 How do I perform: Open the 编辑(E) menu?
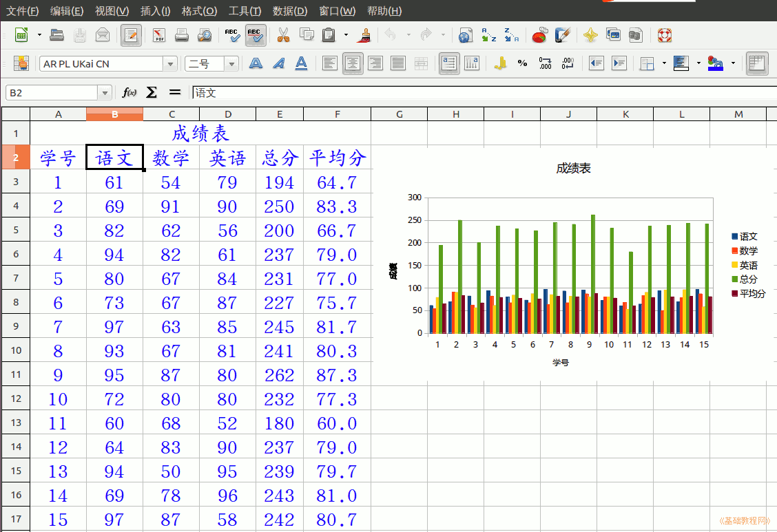point(67,11)
